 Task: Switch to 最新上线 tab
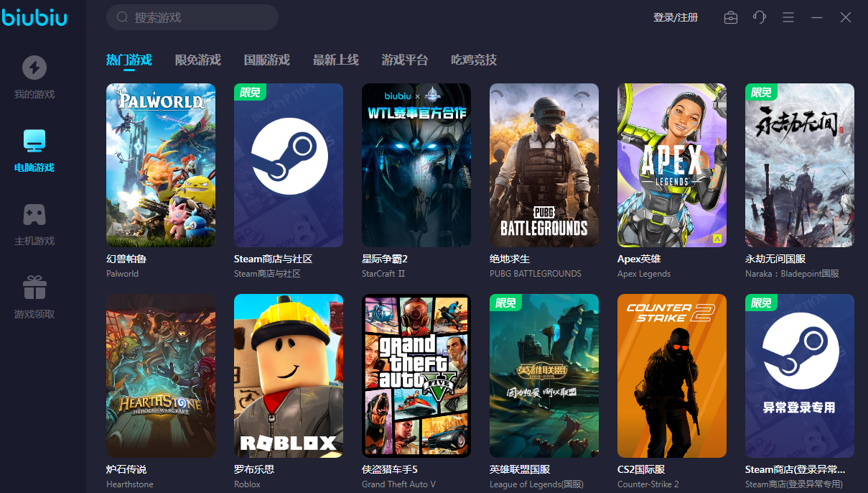[x=336, y=60]
